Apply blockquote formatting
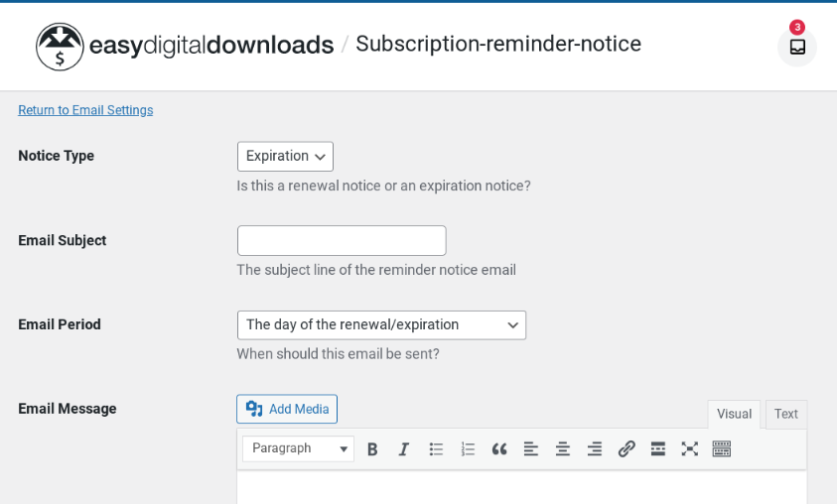The image size is (837, 504). tap(499, 449)
